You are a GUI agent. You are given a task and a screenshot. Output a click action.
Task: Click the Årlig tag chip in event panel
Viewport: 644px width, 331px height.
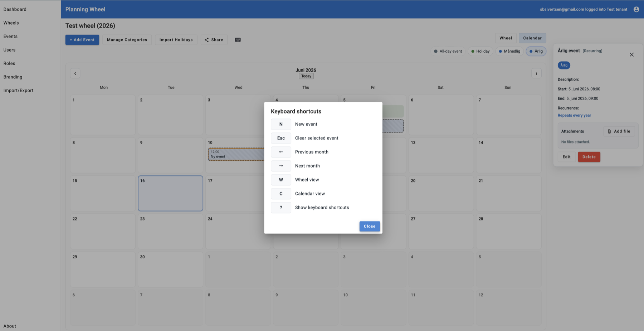(564, 65)
